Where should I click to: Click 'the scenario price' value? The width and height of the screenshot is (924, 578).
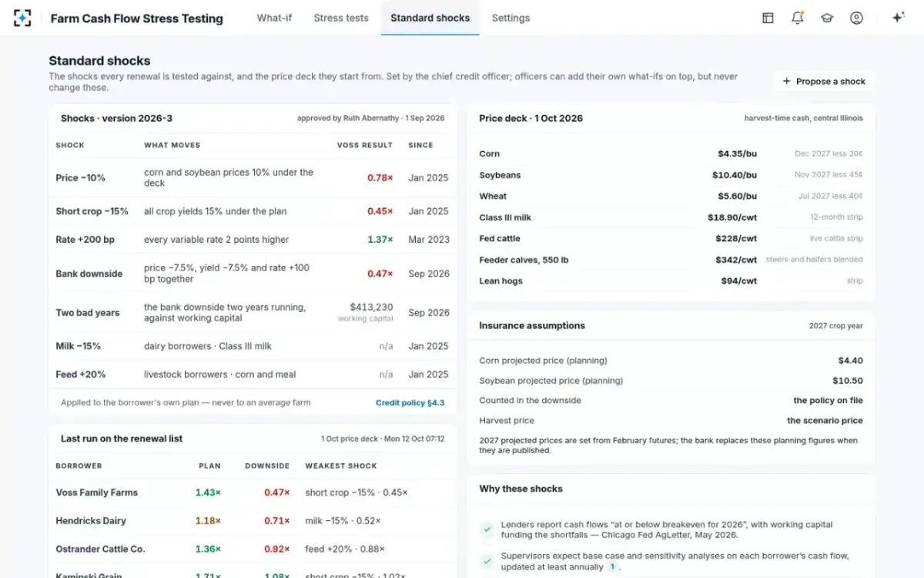(825, 421)
